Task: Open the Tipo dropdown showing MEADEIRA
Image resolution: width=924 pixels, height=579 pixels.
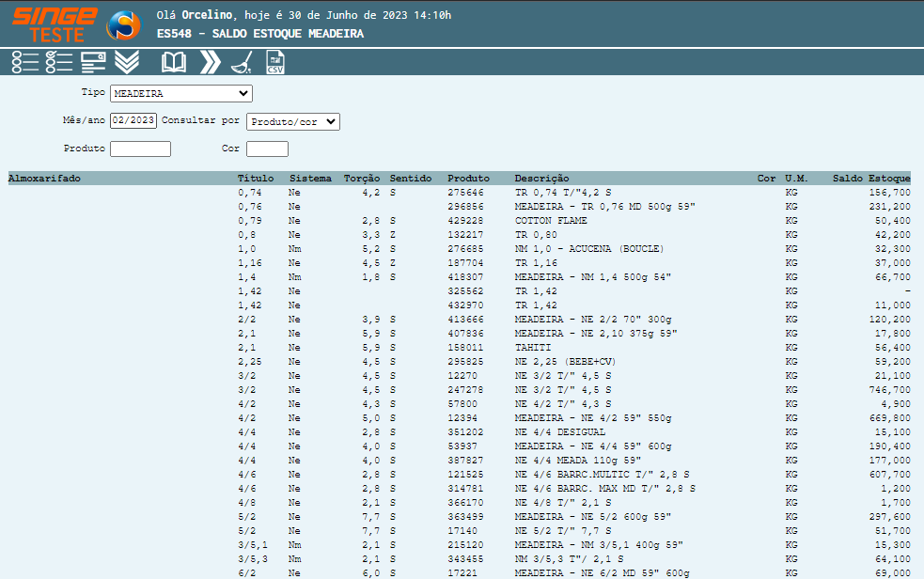Action: [181, 94]
